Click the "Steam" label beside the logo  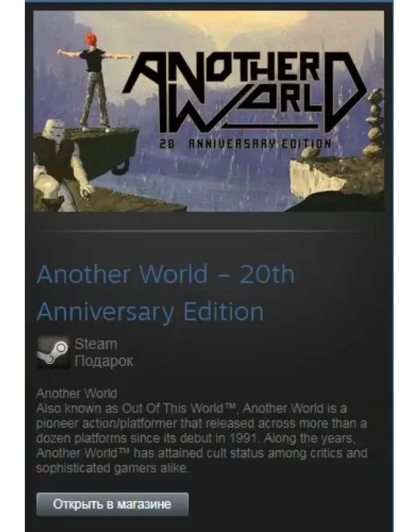tap(96, 344)
